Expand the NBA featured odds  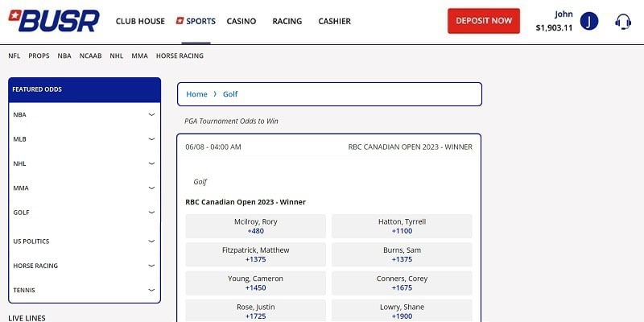tap(85, 114)
